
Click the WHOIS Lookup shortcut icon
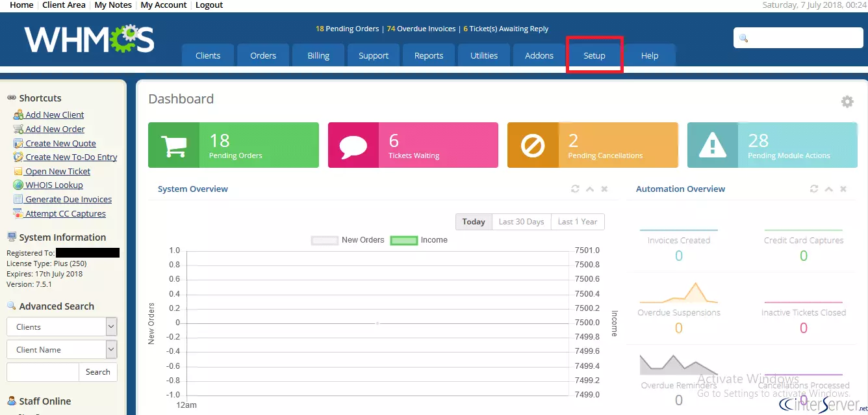coord(18,185)
